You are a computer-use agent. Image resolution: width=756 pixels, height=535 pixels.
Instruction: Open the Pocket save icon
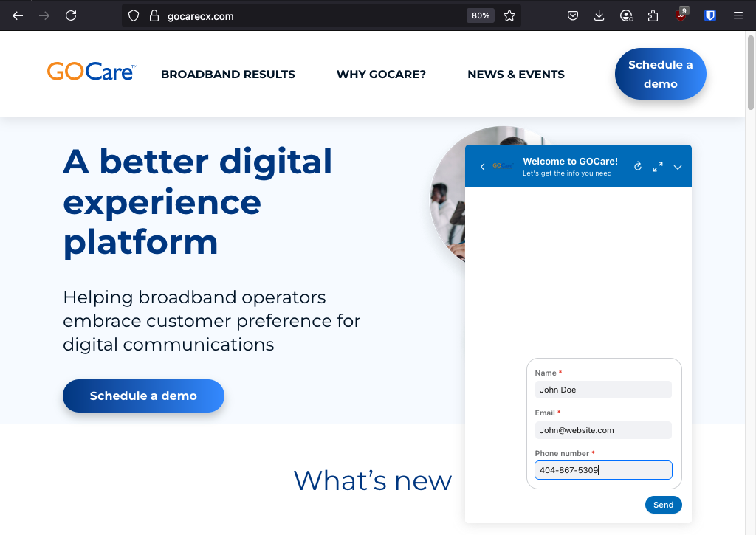click(x=573, y=16)
